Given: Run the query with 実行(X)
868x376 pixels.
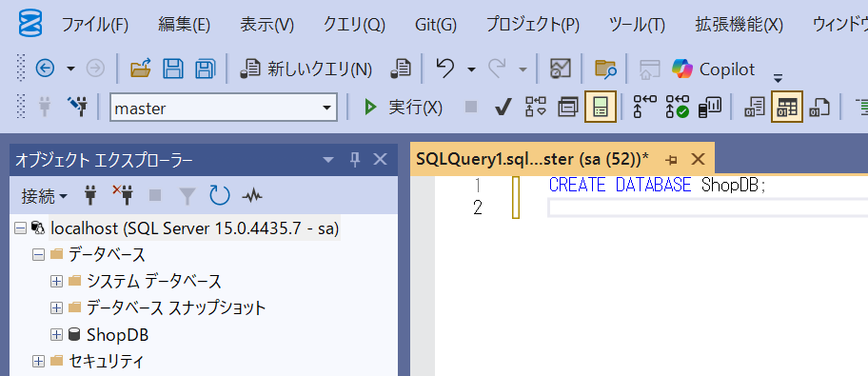Looking at the screenshot, I should click(x=403, y=108).
